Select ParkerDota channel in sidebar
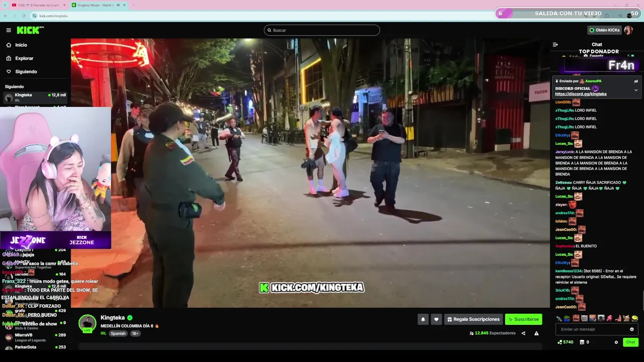644x362 pixels. [x=34, y=347]
